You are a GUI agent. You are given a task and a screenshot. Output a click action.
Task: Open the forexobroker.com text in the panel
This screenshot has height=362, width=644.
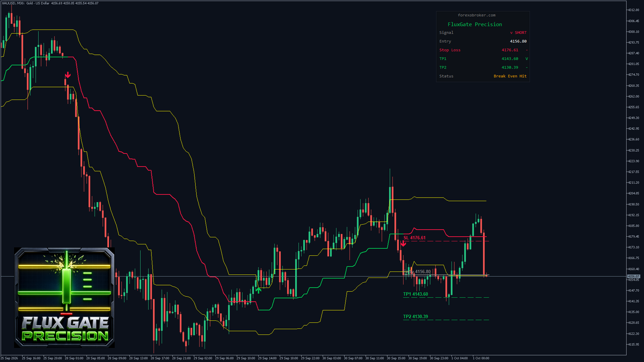(476, 15)
